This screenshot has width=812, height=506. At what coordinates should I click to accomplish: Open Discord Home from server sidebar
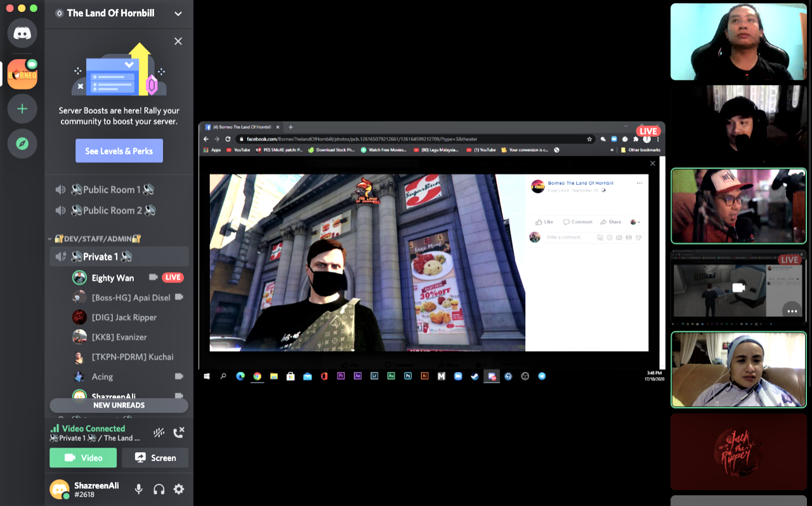point(22,33)
